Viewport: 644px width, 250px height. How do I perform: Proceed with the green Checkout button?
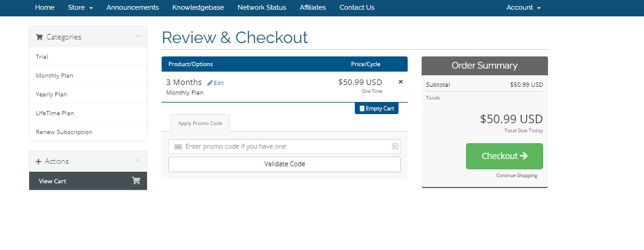click(504, 156)
